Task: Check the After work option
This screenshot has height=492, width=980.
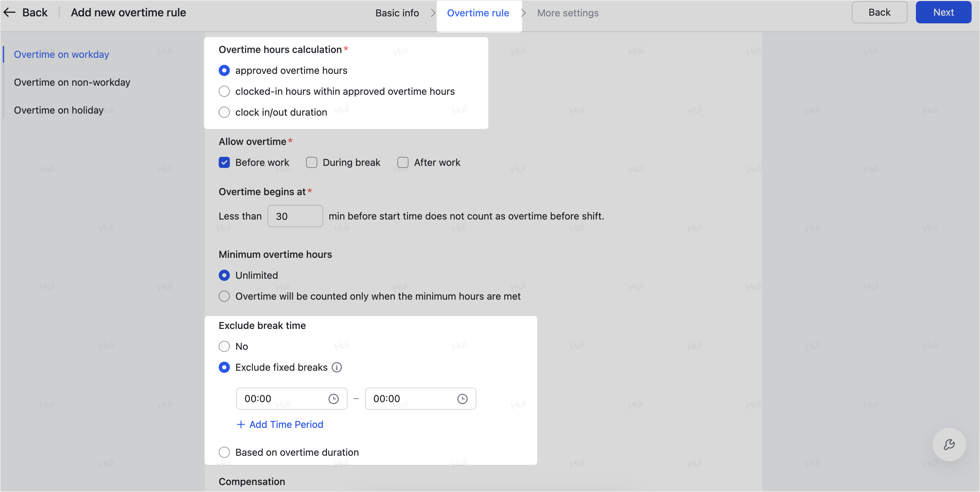Action: click(403, 162)
